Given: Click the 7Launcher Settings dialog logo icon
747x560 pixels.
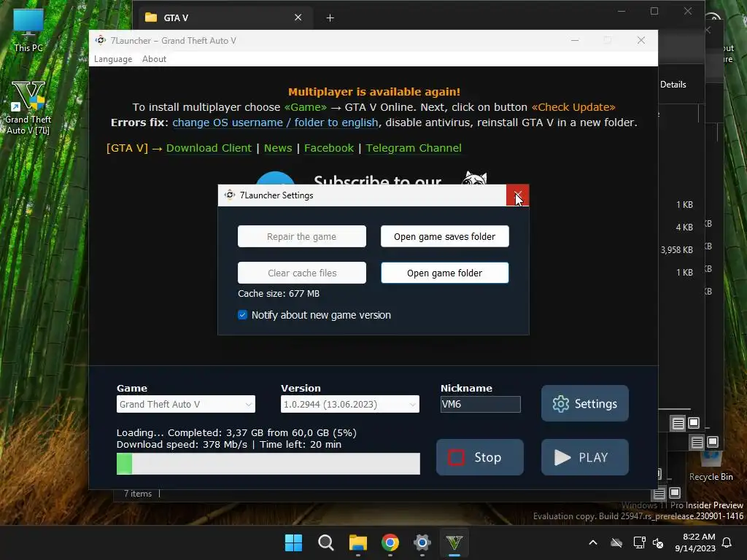Looking at the screenshot, I should coord(230,195).
